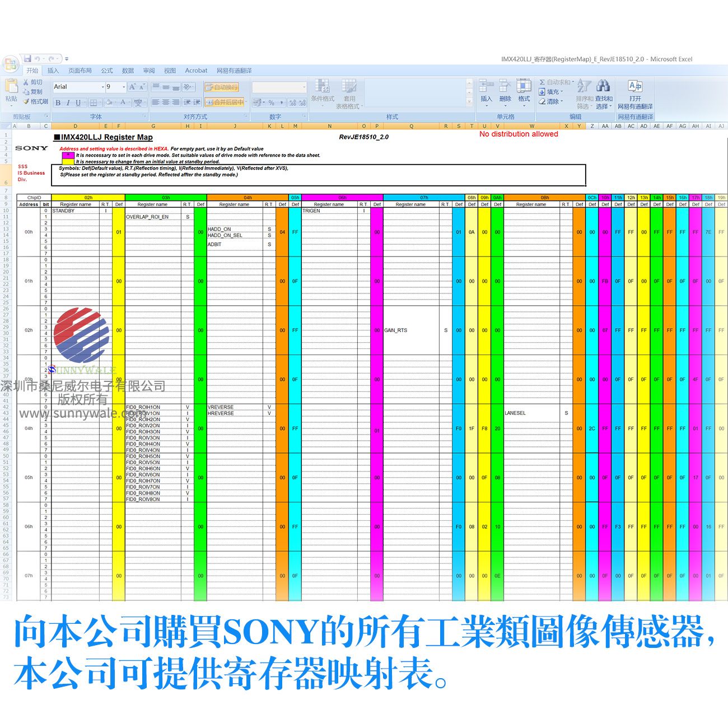Open Fill menu (填充)
The height and width of the screenshot is (728, 728).
tap(551, 92)
